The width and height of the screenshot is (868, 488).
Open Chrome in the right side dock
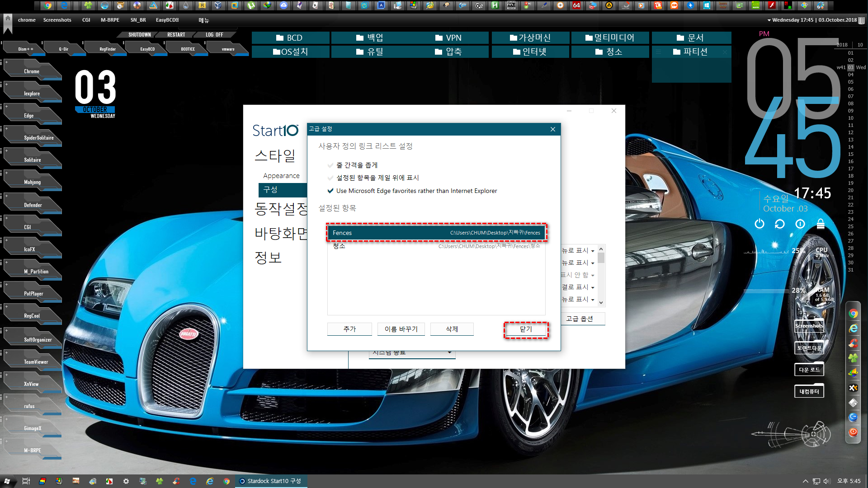point(853,314)
